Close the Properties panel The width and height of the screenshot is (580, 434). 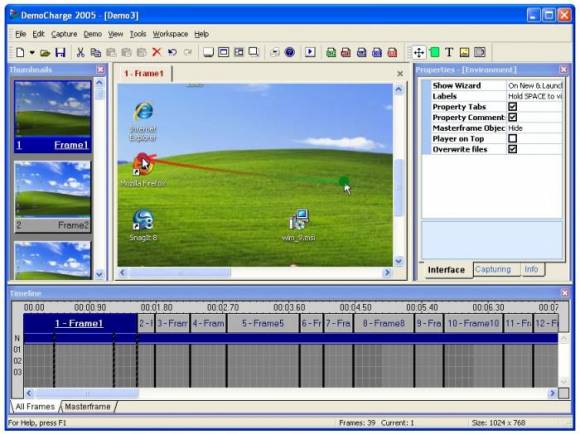click(563, 70)
